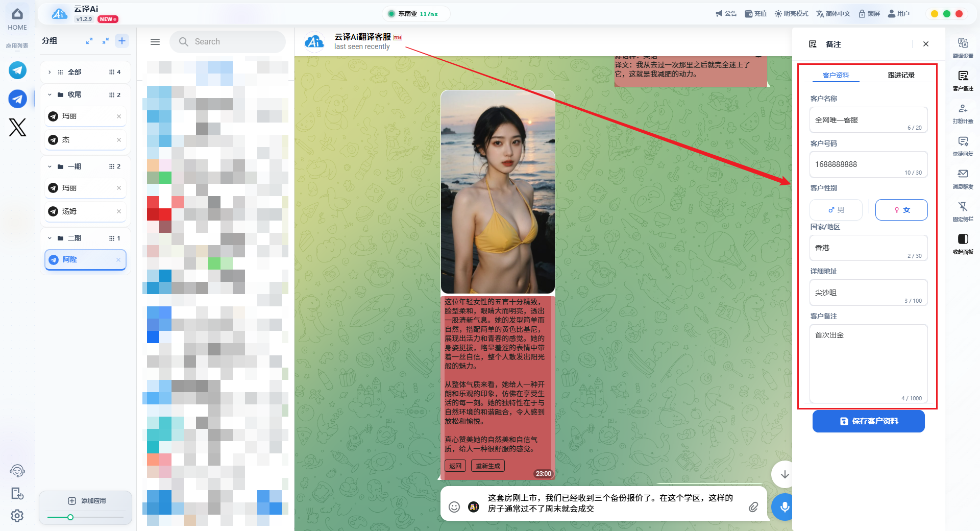The image size is (980, 531).
Task: Open the emoji picker in message box
Action: [x=454, y=506]
